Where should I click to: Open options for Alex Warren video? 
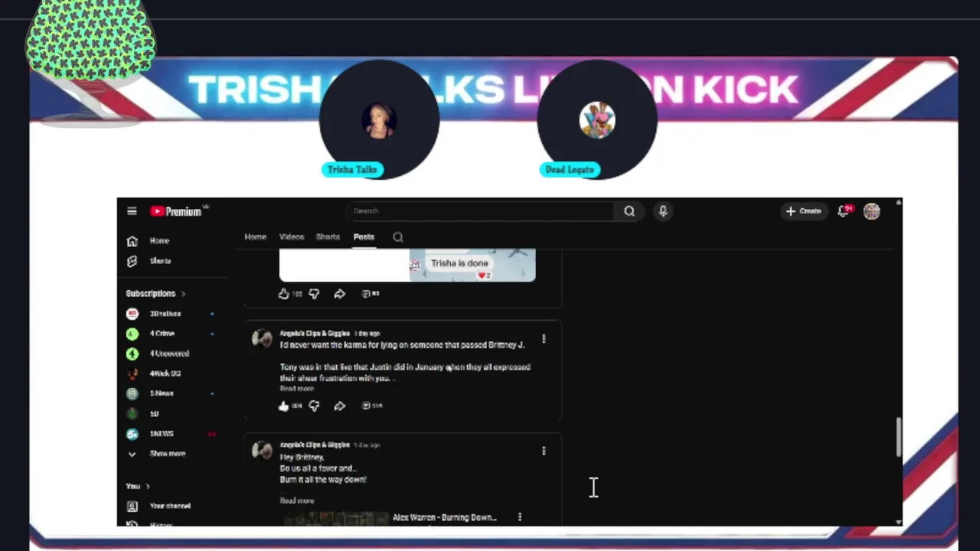point(520,517)
